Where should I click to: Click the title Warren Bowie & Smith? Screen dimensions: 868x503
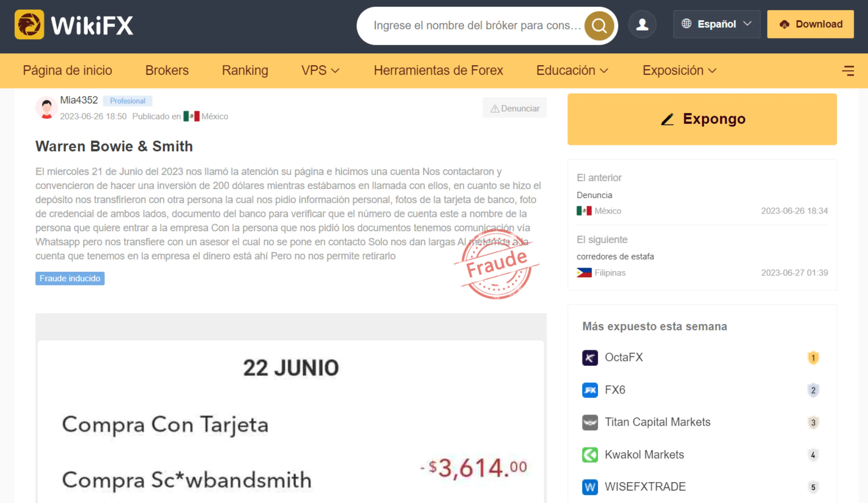pyautogui.click(x=114, y=147)
